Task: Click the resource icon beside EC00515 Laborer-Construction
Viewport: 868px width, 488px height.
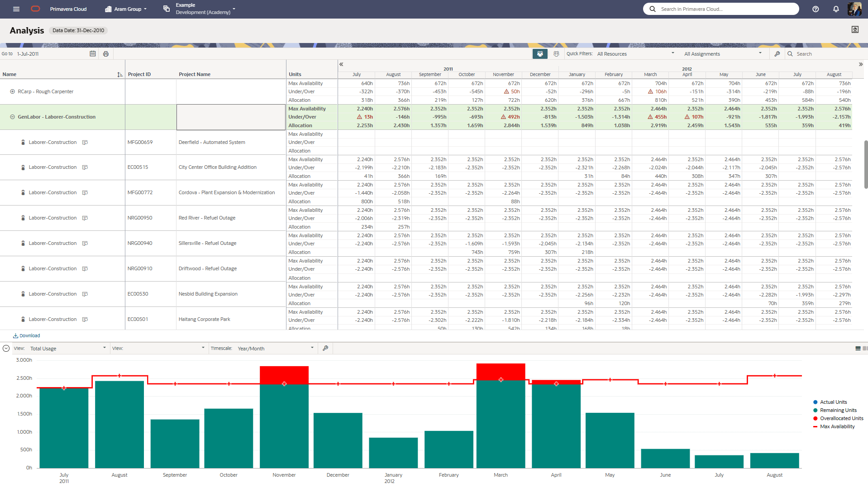Action: click(85, 167)
